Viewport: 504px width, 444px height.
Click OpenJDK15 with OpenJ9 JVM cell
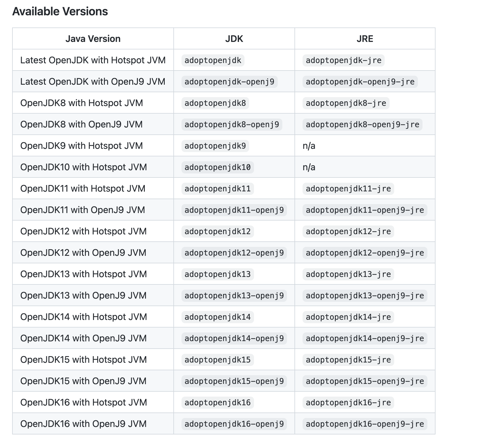click(x=93, y=381)
